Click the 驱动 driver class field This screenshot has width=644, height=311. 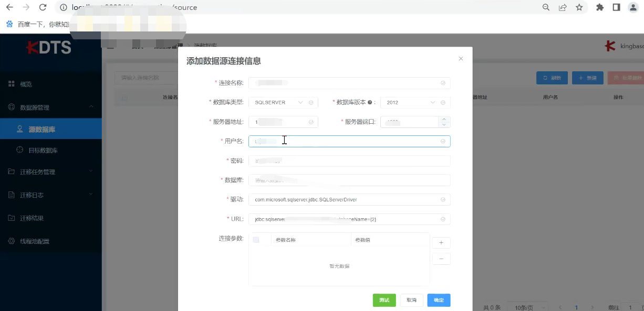point(349,199)
